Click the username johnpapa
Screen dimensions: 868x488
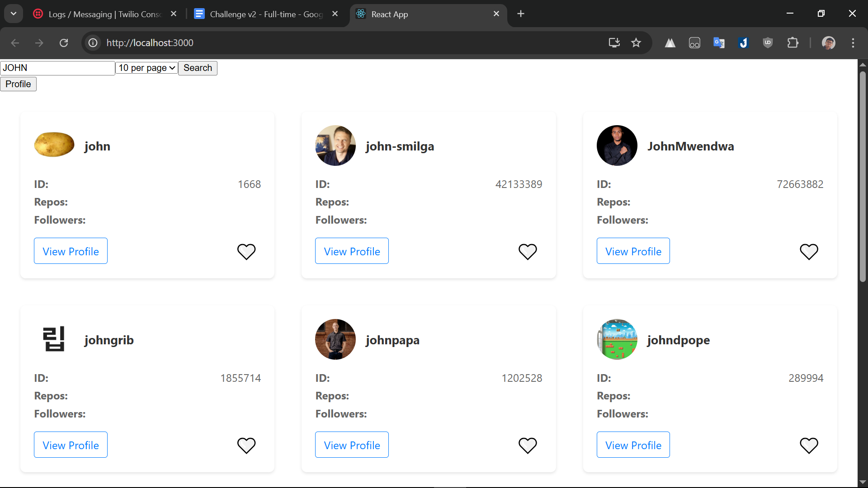pos(392,340)
